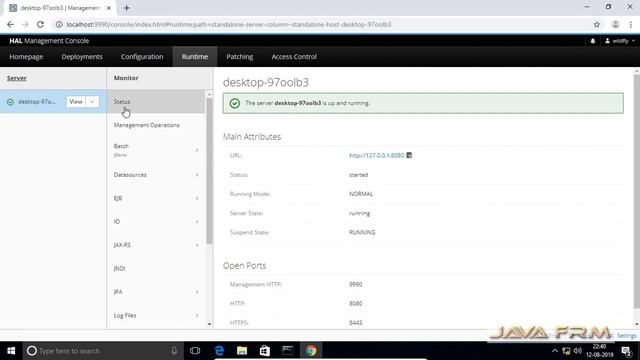Click the notifications bell icon

click(x=593, y=41)
